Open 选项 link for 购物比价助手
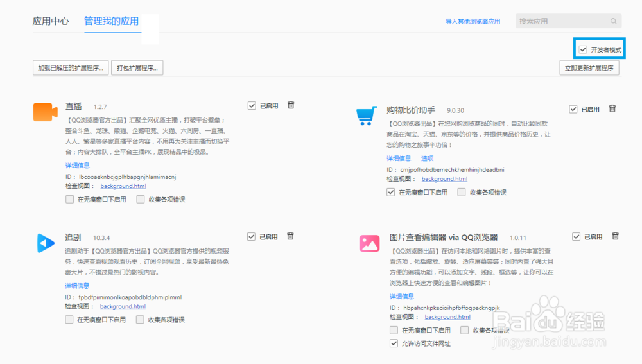The image size is (642, 364). pos(427,159)
